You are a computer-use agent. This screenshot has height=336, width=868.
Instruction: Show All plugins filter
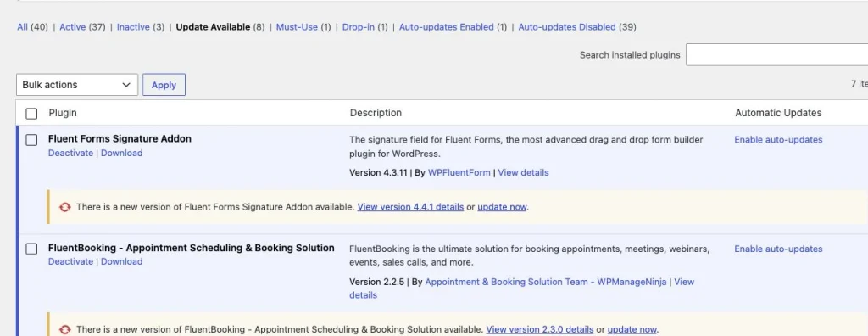(x=22, y=26)
